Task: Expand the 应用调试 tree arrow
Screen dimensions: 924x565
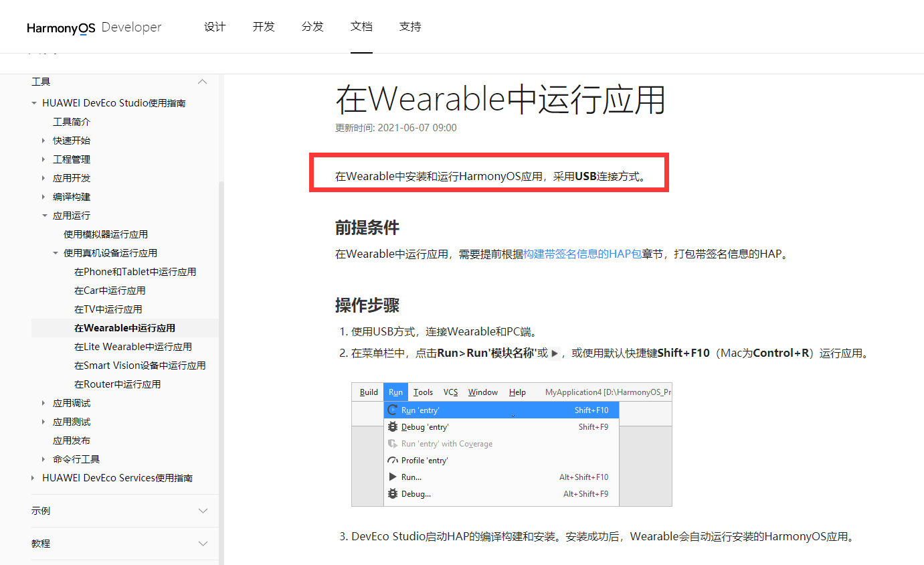Action: click(x=45, y=403)
